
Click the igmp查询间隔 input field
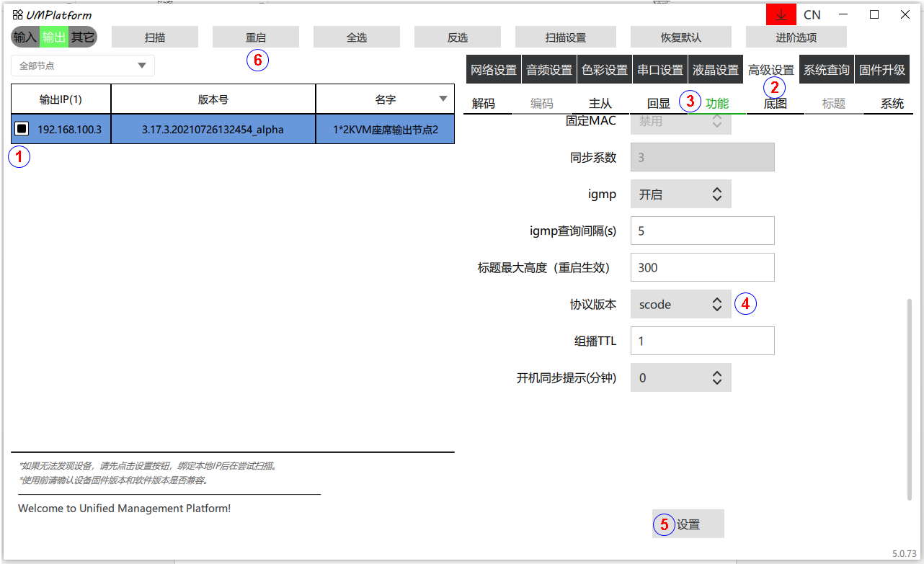pyautogui.click(x=702, y=231)
